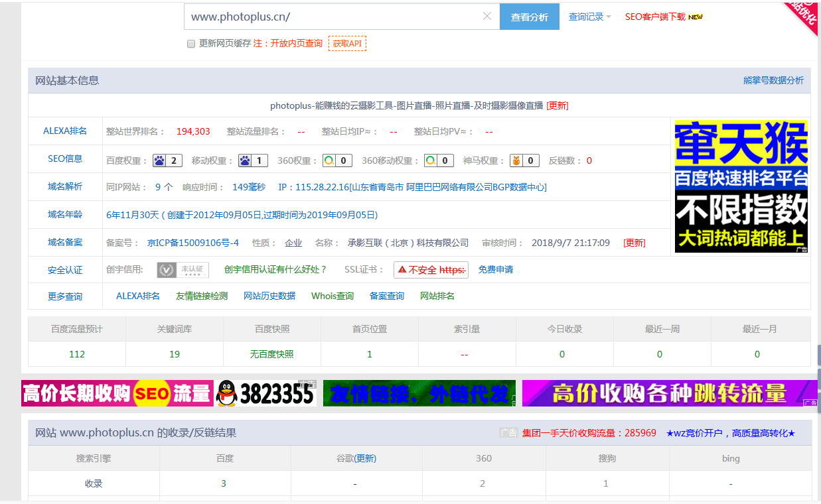The height and width of the screenshot is (504, 821).
Task: Click 360 收录 count 2
Action: click(x=483, y=483)
